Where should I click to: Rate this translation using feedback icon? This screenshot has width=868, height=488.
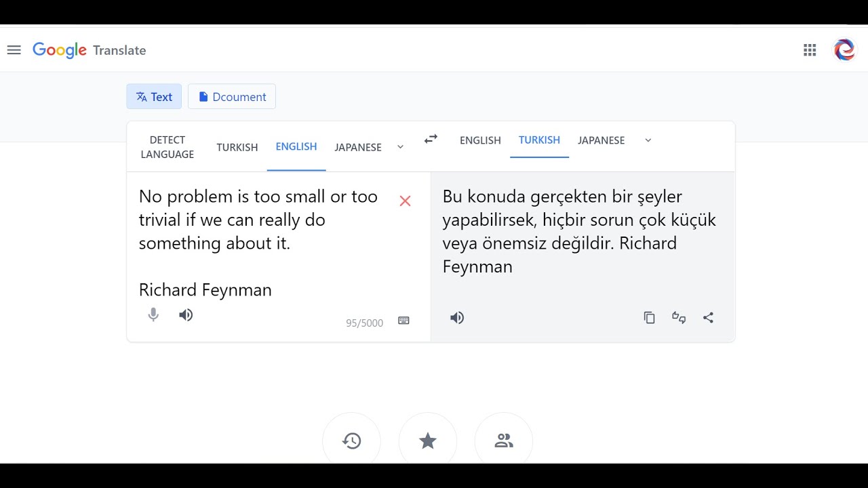click(x=679, y=318)
